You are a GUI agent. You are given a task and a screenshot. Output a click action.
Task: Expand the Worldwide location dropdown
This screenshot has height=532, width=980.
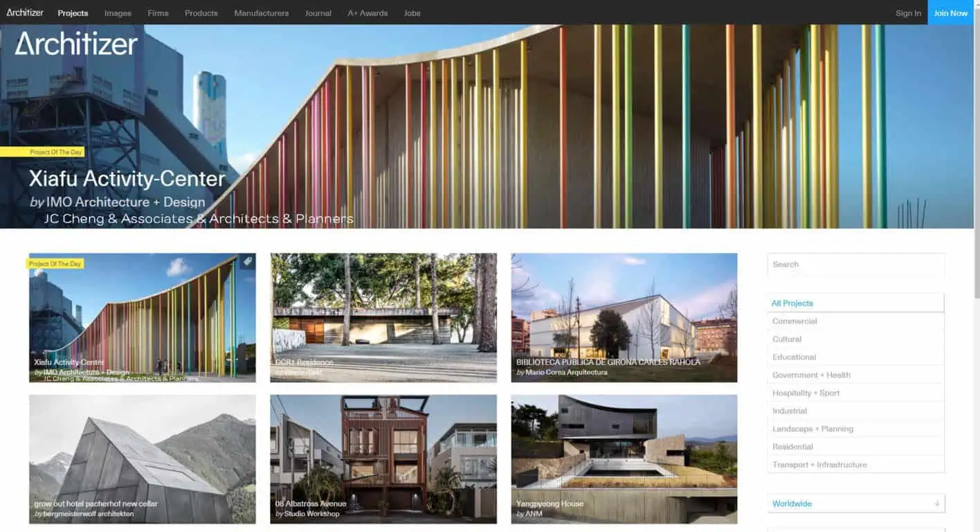click(x=855, y=504)
